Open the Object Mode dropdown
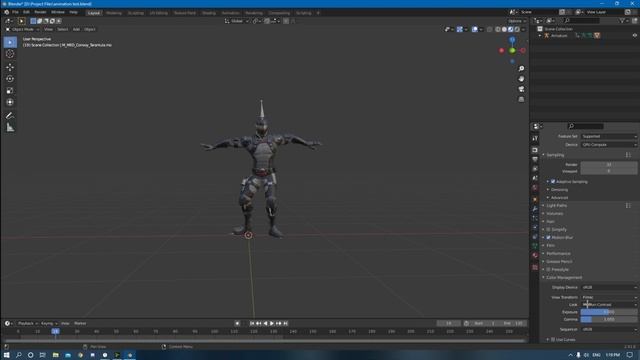Screen dimensions: 640x360 point(22,29)
